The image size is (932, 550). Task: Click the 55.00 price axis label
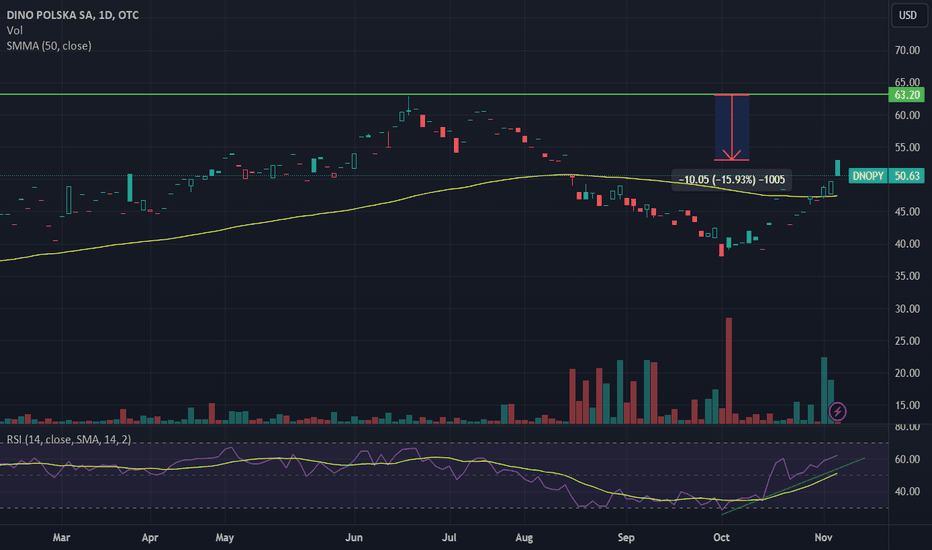click(907, 147)
